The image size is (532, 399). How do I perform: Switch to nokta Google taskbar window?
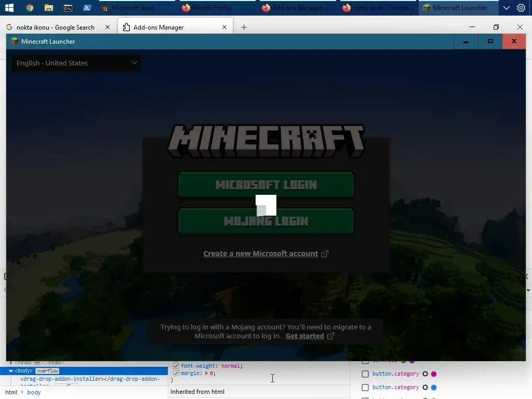coord(378,7)
